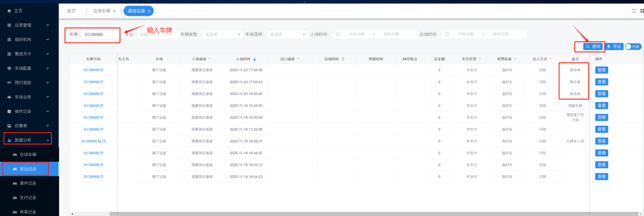Viewport: 644px width, 216px height.
Task: Close the 进出记录 tab
Action: coord(148,11)
